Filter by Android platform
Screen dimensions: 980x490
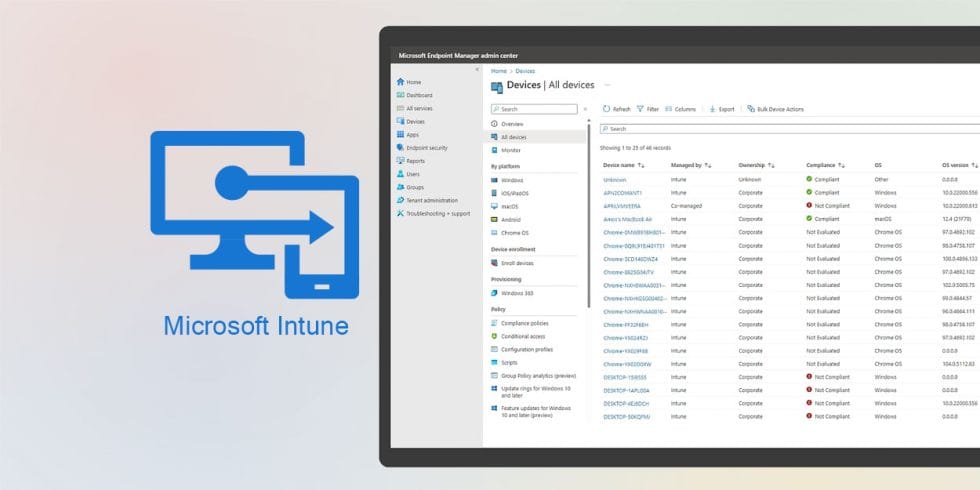[506, 219]
